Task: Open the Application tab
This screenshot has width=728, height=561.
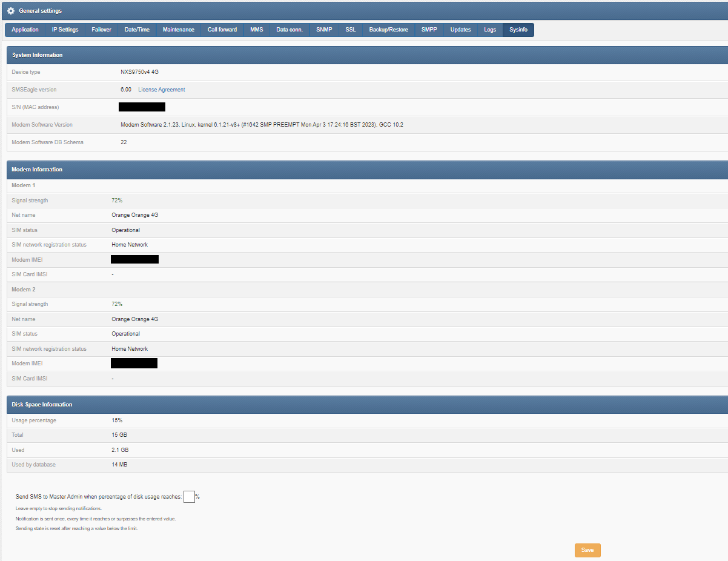Action: pos(25,30)
